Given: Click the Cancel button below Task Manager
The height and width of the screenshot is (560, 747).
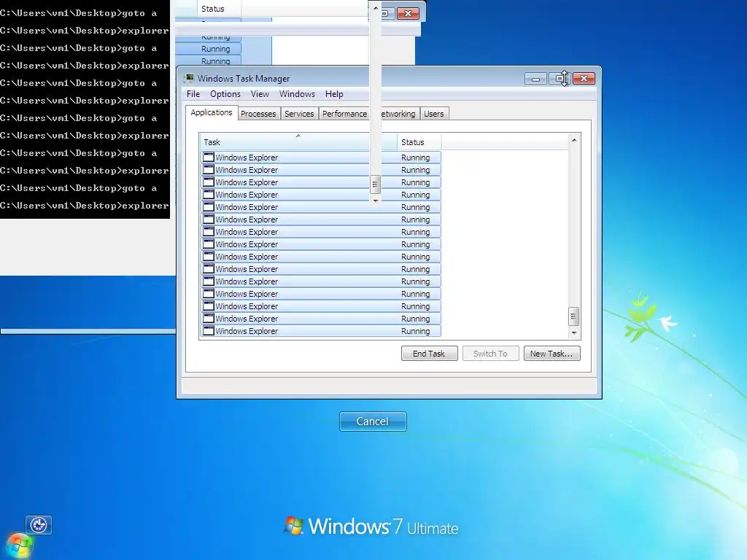Looking at the screenshot, I should click(373, 421).
